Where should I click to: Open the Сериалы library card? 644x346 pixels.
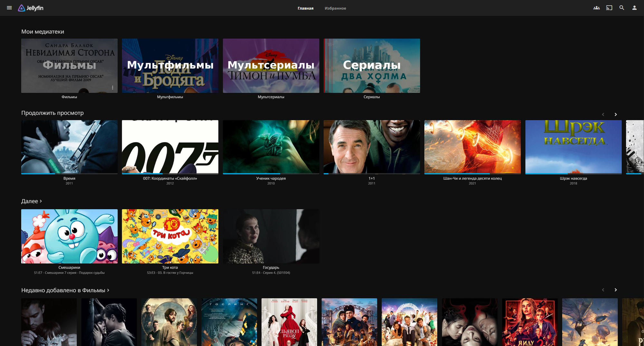click(x=372, y=66)
